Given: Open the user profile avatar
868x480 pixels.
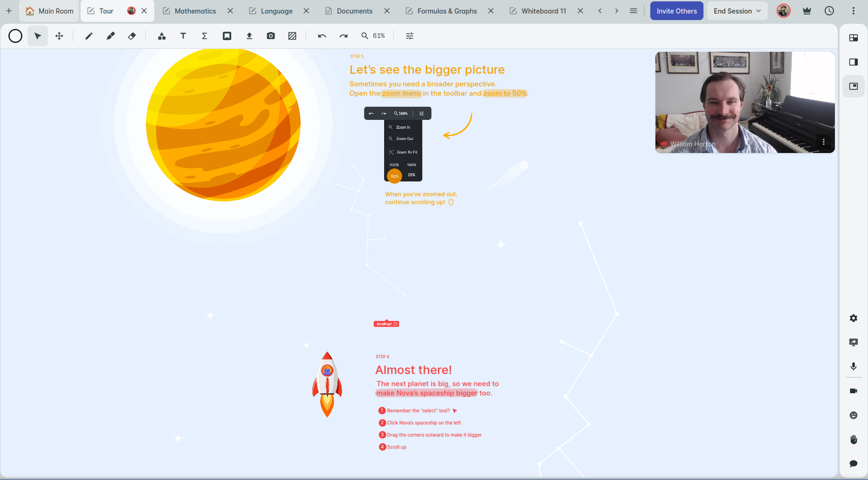Looking at the screenshot, I should [784, 11].
